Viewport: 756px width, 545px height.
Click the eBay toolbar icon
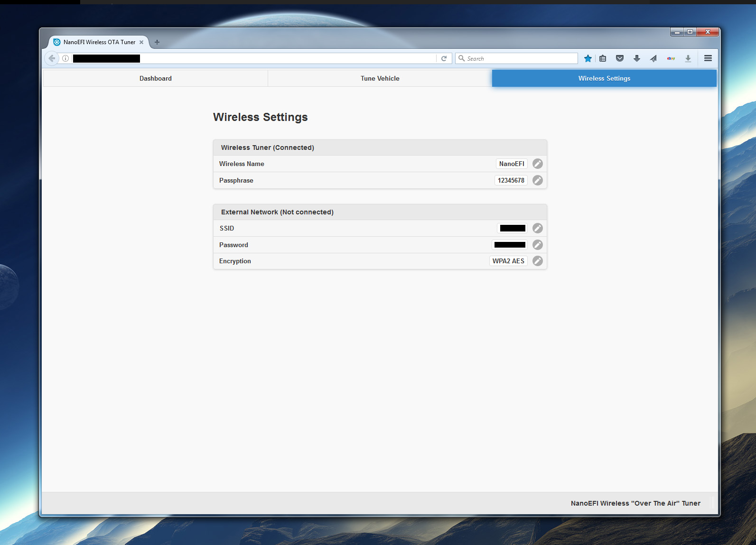tap(671, 58)
